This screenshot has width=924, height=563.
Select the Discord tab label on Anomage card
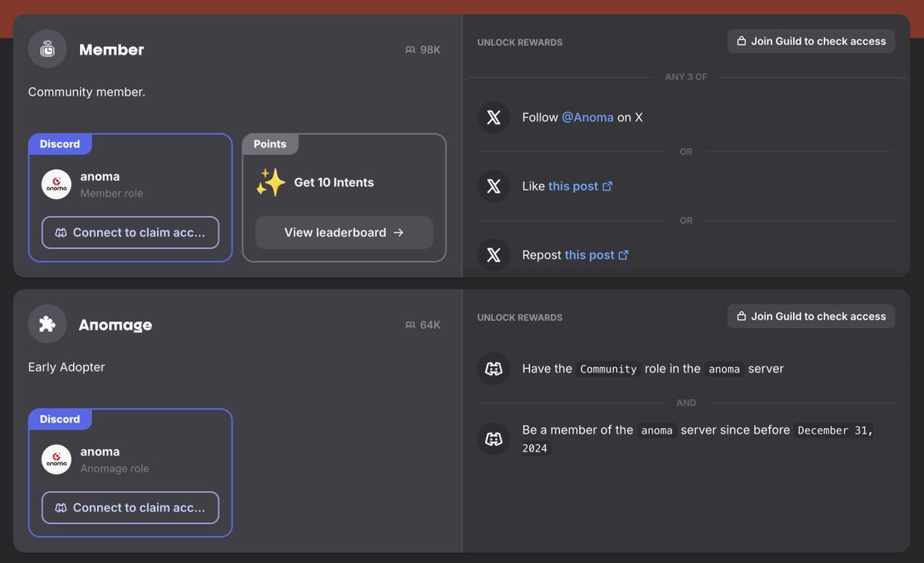tap(60, 419)
